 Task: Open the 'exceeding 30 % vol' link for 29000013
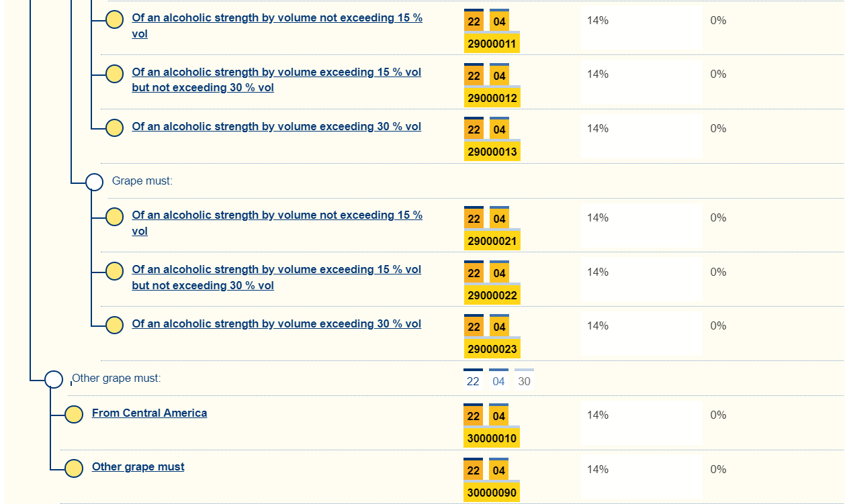coord(276,127)
